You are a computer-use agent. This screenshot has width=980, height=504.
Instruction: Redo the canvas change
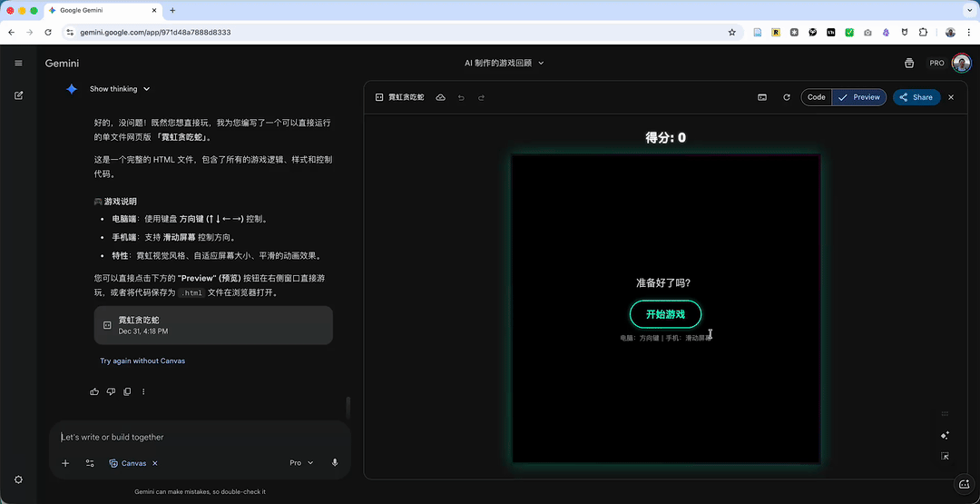(481, 97)
